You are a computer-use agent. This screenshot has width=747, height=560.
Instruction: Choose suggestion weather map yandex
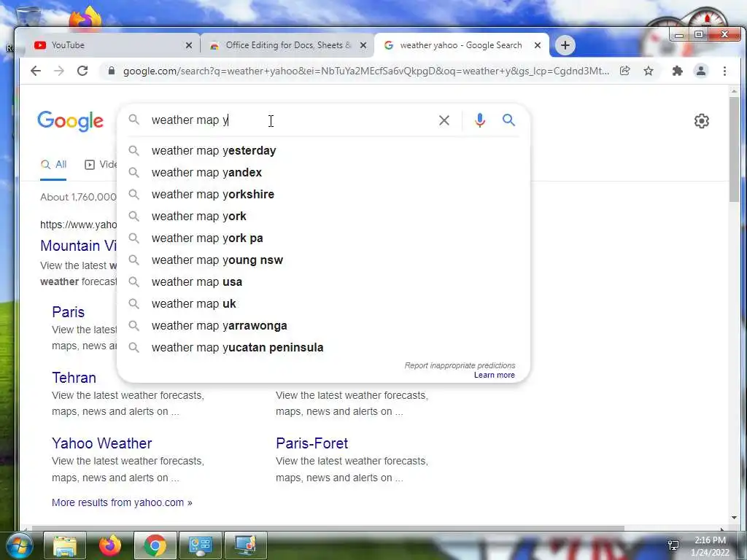(323, 172)
